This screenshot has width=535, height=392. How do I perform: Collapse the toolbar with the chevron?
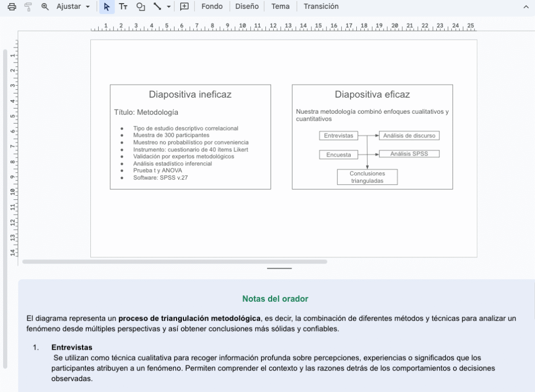click(x=526, y=7)
